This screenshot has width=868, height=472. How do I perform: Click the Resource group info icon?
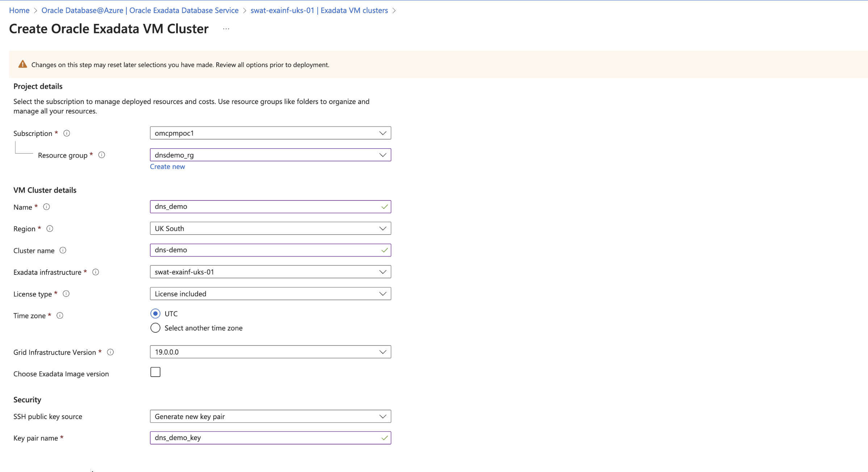102,155
